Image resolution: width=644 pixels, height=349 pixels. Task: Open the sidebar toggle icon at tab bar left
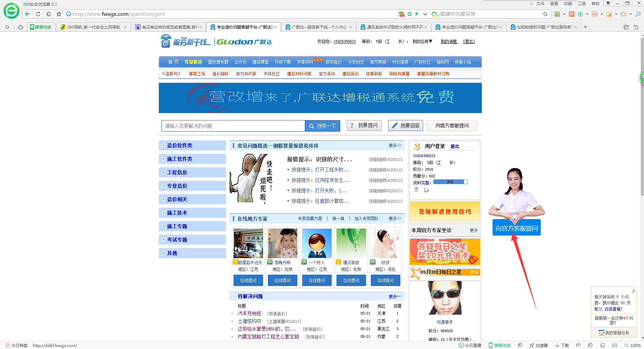7,27
